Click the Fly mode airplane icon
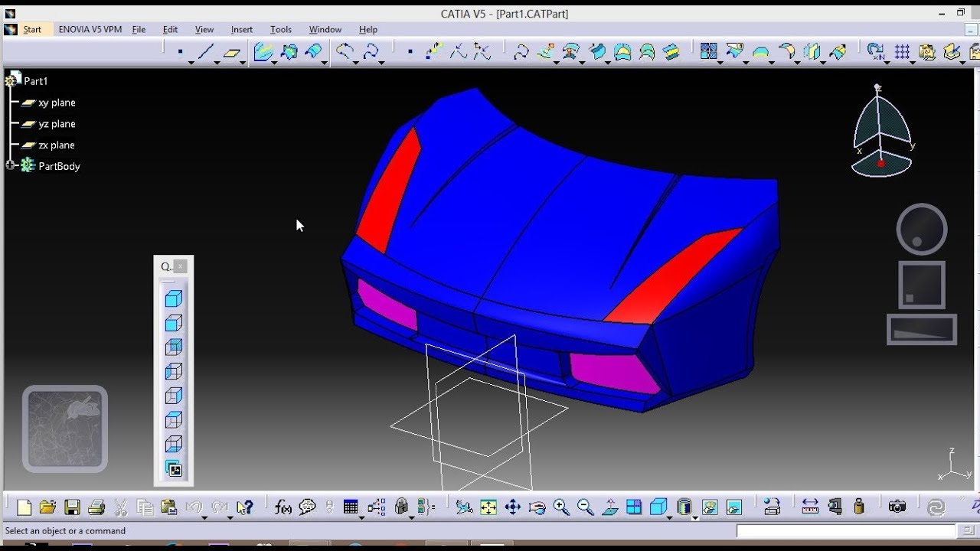The image size is (980, 551). pyautogui.click(x=464, y=507)
